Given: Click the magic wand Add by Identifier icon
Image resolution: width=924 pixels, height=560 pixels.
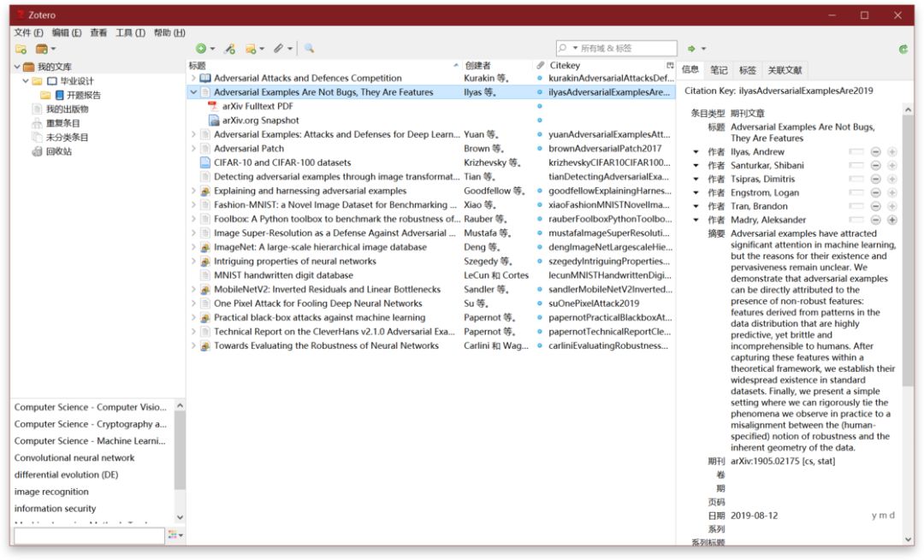Looking at the screenshot, I should (x=229, y=49).
